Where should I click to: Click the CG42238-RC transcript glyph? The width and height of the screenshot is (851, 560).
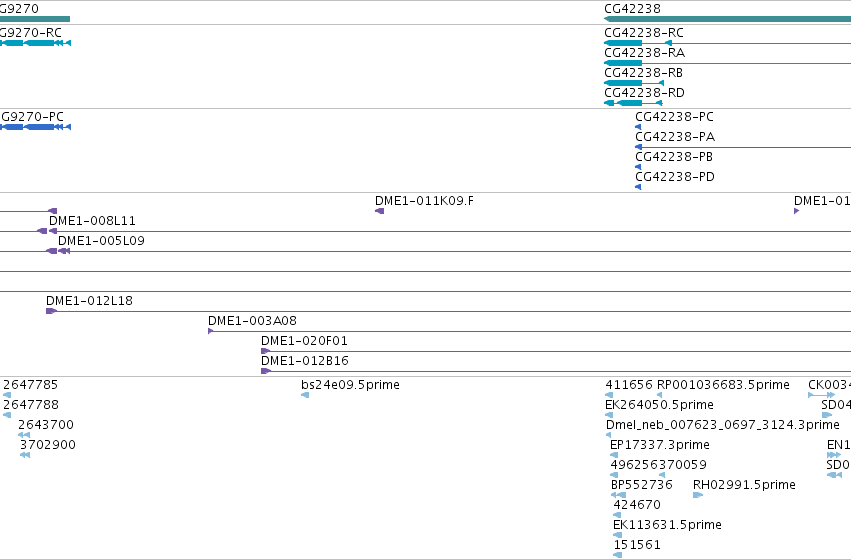pyautogui.click(x=727, y=43)
